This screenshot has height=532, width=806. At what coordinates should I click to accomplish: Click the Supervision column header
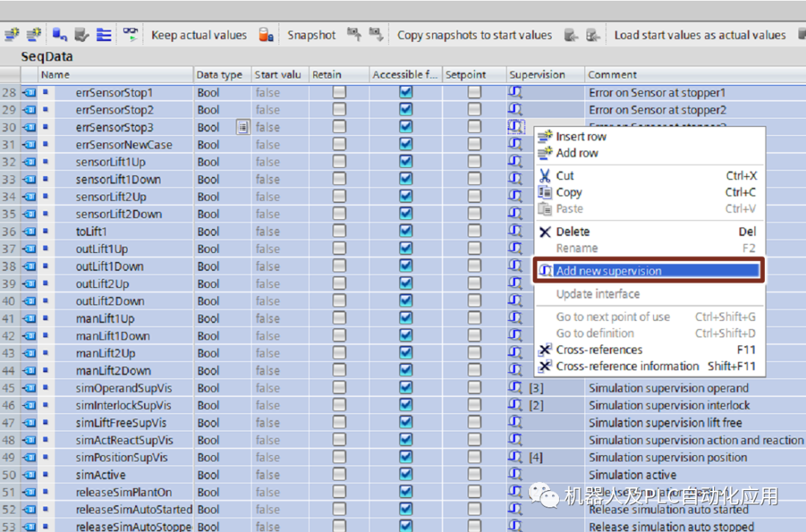pyautogui.click(x=546, y=75)
